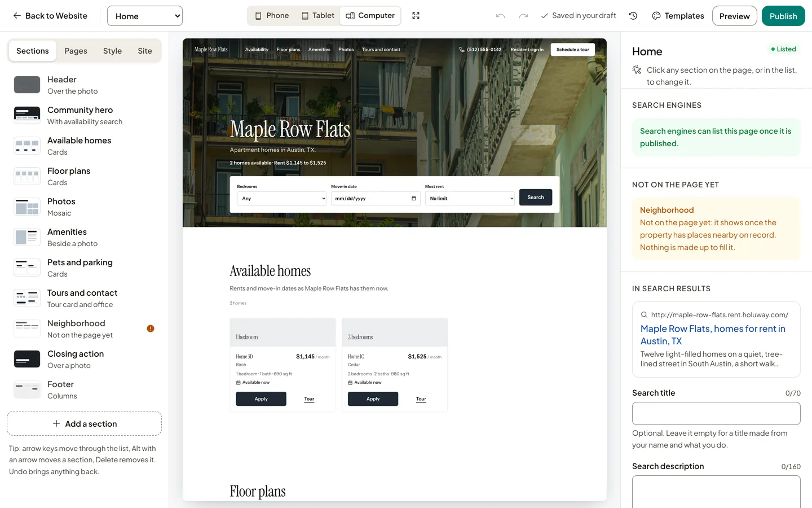Click Tour link on Home 3D card

tap(309, 399)
